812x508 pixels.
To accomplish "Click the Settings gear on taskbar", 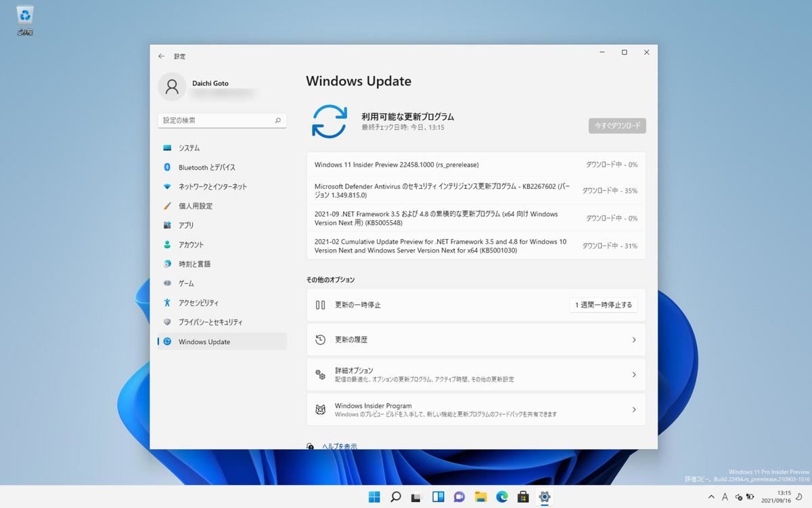I will pos(544,497).
